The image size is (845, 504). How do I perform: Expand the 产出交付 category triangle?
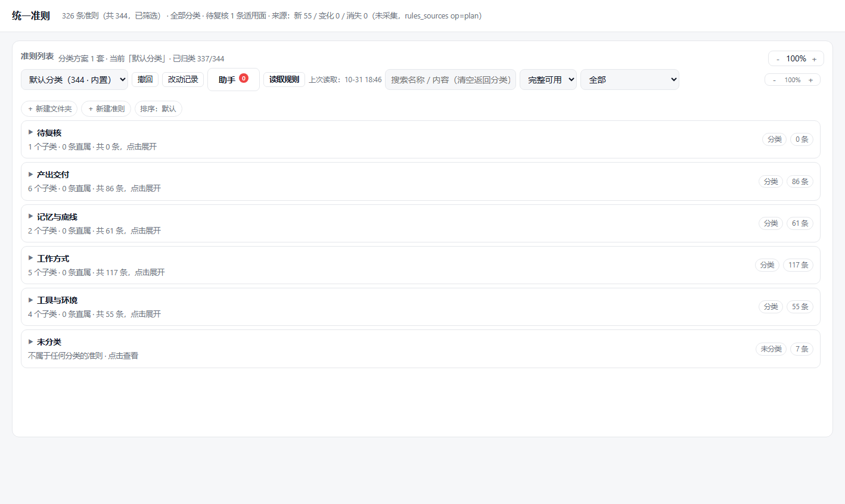click(x=31, y=174)
